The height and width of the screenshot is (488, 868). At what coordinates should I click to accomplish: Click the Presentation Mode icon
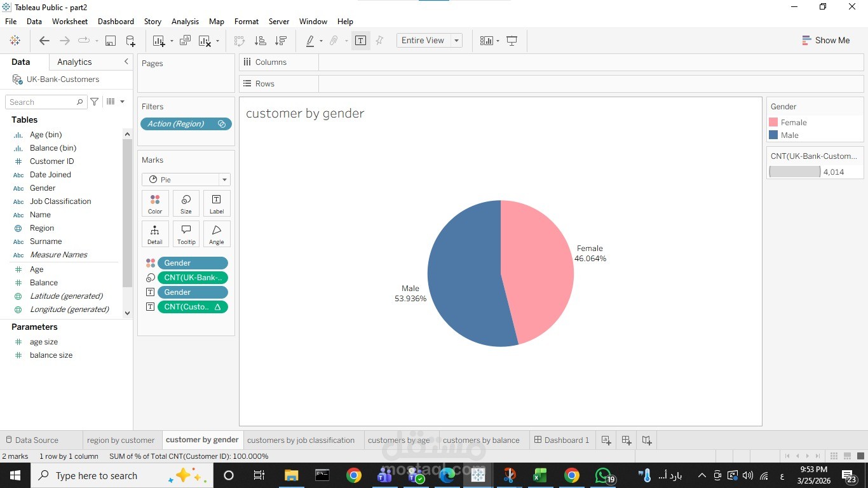512,41
